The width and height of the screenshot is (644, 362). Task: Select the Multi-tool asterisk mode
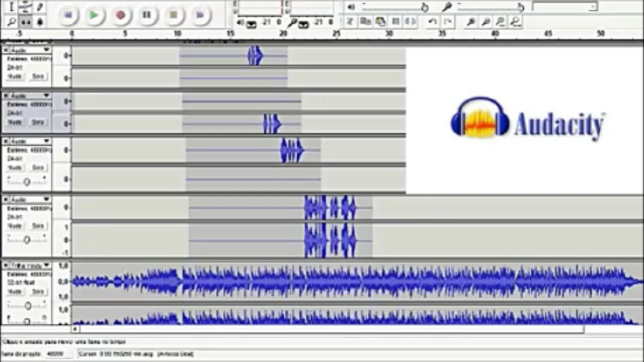tap(40, 21)
